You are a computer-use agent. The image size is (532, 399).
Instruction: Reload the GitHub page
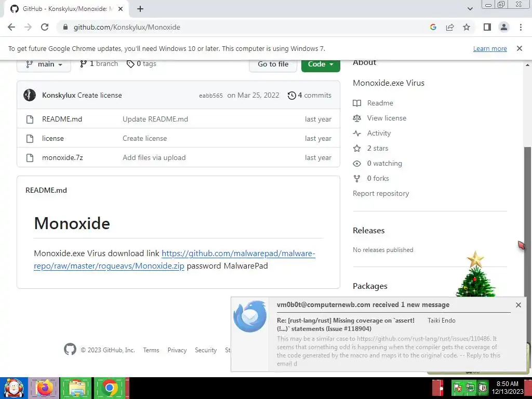click(45, 27)
